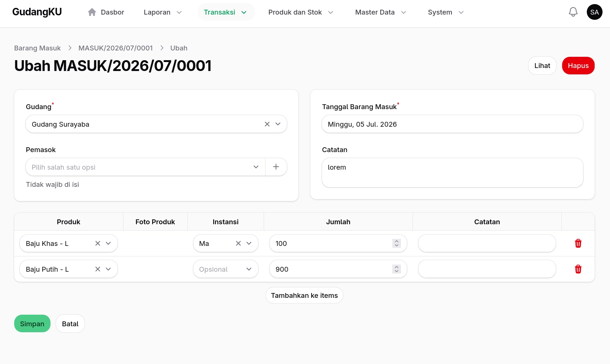This screenshot has height=364, width=610.
Task: Focus the Jumlah field containing 100
Action: tap(338, 243)
